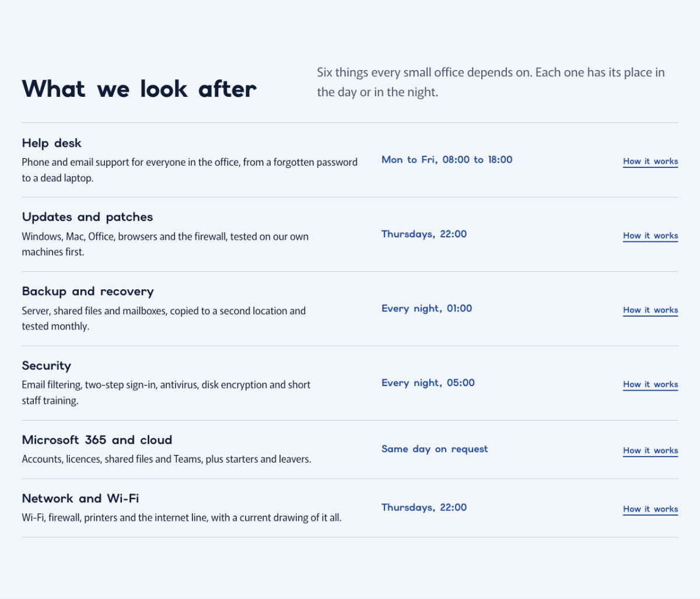The image size is (700, 599).
Task: Click the Thursdays 22:00 time for Updates and patches
Action: tap(424, 234)
